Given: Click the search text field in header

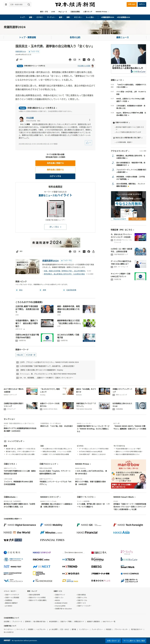Looking at the screenshot, I should point(18,4).
